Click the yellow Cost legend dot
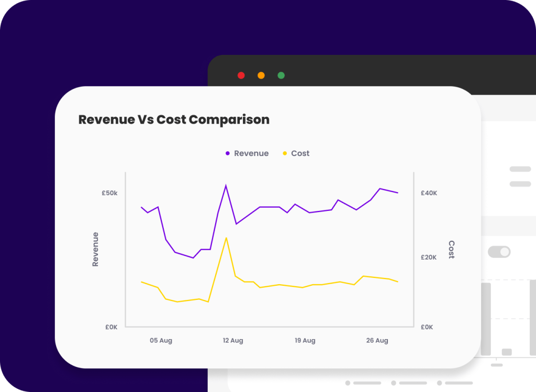The width and height of the screenshot is (536, 392). [x=285, y=153]
